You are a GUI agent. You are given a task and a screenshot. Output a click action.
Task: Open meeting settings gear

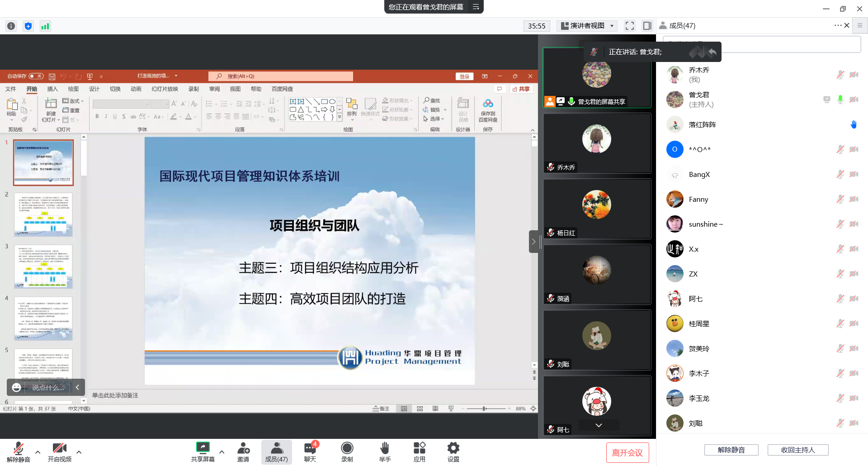pos(453,452)
